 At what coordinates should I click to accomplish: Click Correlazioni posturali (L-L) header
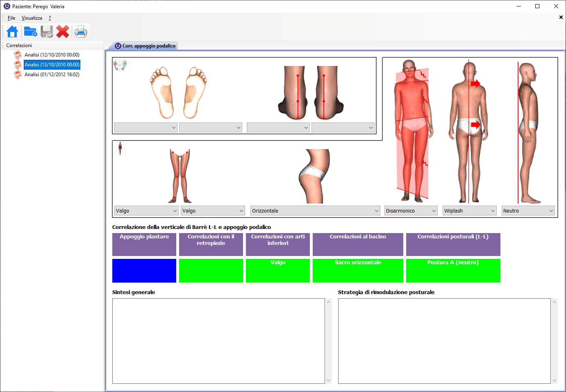(x=453, y=245)
